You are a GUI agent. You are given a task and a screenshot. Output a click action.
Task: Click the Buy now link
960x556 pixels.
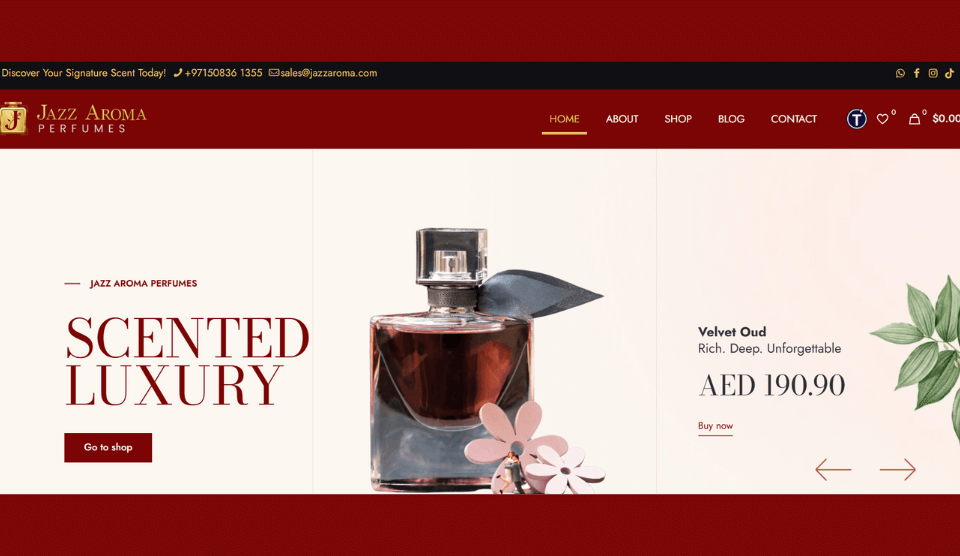pos(715,426)
